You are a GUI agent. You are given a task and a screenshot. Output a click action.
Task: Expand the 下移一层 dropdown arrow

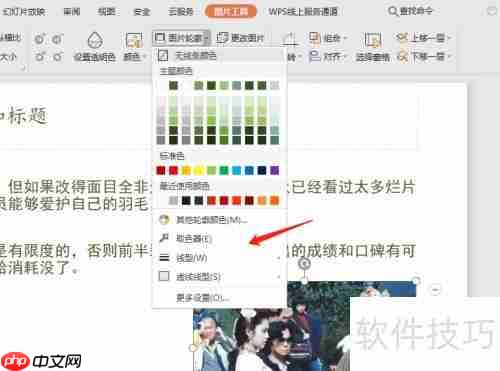449,57
